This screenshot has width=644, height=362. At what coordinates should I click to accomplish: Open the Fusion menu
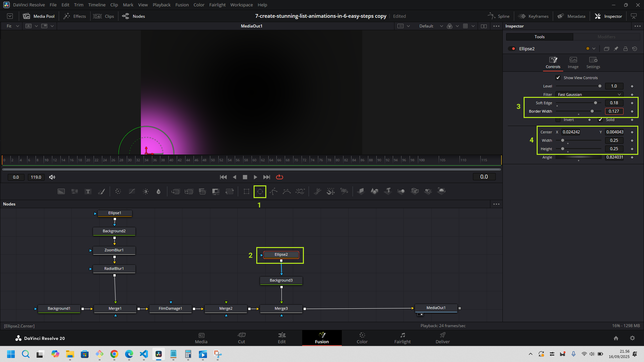coord(182,5)
